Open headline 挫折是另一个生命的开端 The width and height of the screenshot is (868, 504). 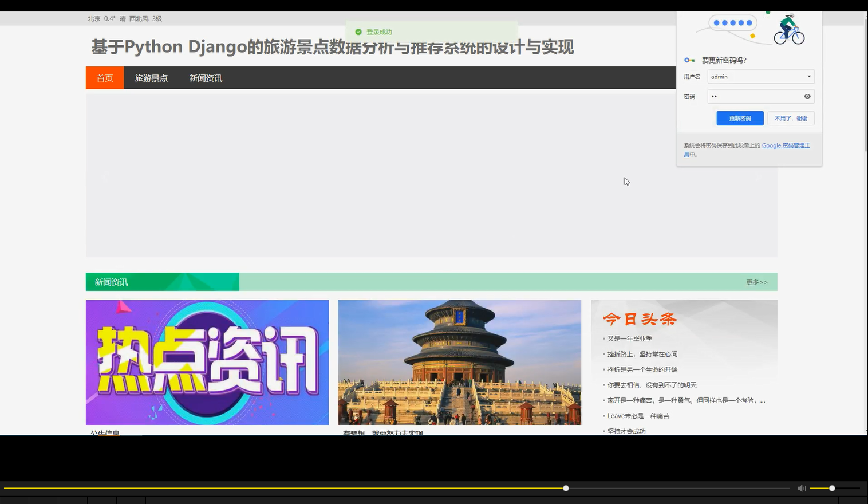pyautogui.click(x=642, y=369)
